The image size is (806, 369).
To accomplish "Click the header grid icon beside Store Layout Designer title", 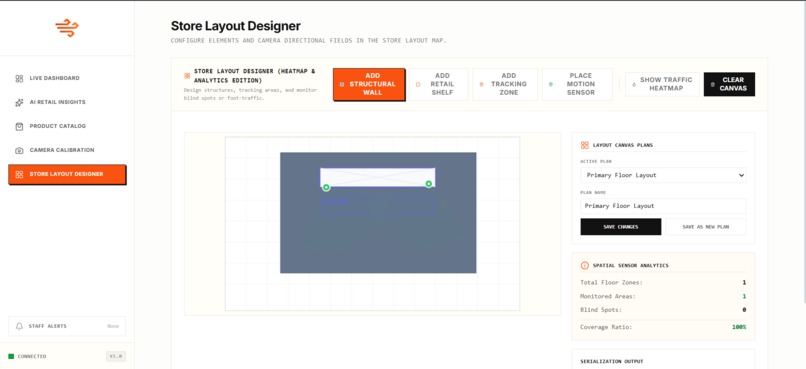I will pyautogui.click(x=187, y=76).
